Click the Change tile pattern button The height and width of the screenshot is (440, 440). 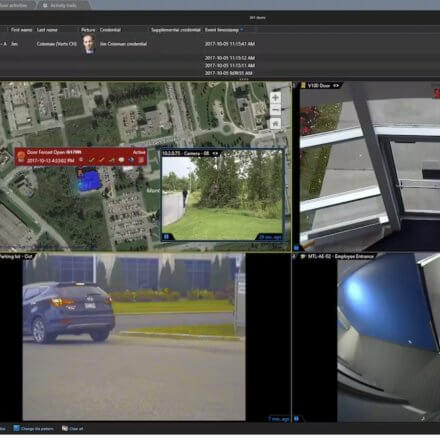pyautogui.click(x=33, y=428)
